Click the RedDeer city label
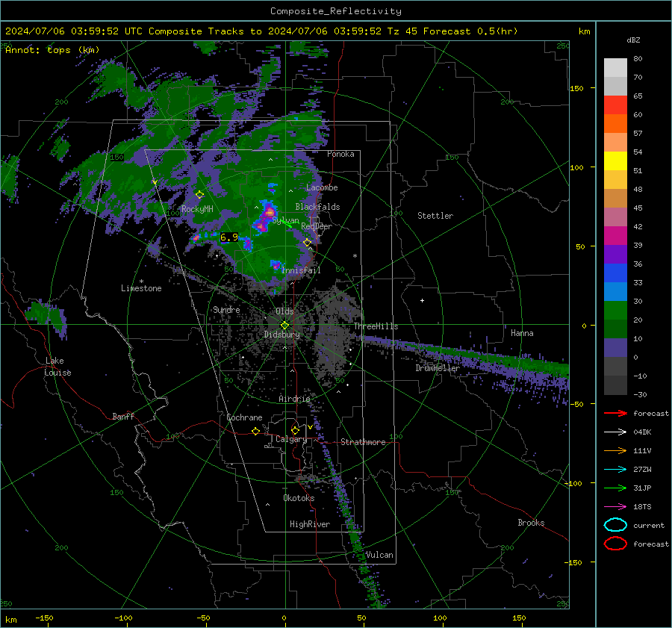The height and width of the screenshot is (628, 672). (317, 226)
